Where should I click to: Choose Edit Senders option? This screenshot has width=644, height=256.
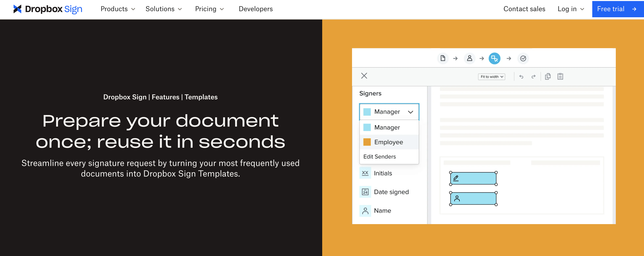[379, 157]
